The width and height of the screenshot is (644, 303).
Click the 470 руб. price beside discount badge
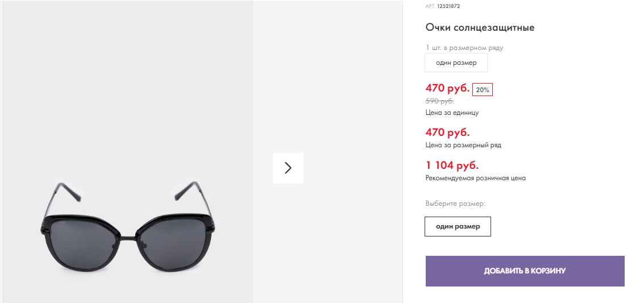click(447, 88)
